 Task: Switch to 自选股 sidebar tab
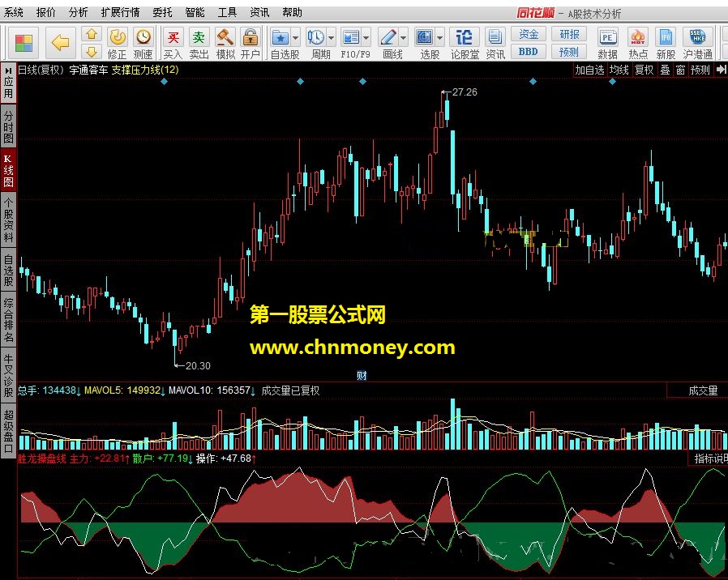8,270
